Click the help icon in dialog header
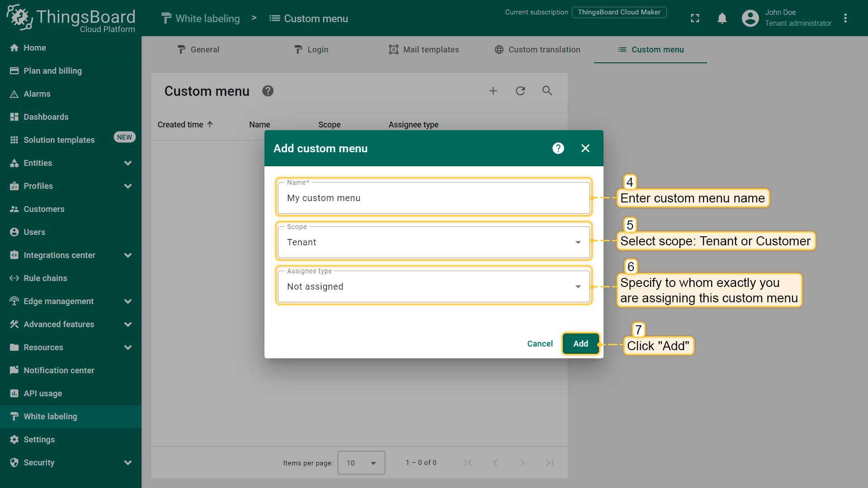 (x=558, y=148)
